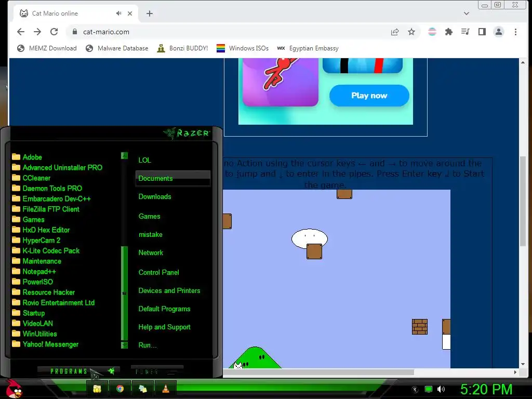
Task: Open the Malware Database bookmark
Action: (x=117, y=48)
